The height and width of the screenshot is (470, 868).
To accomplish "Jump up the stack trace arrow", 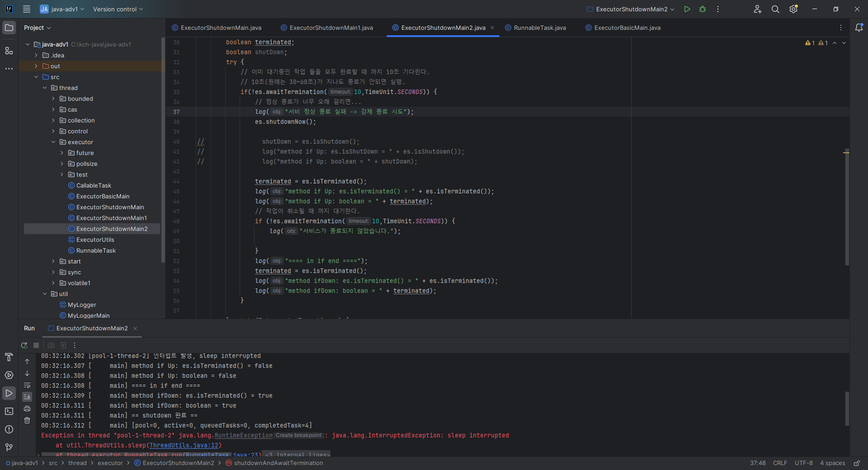I will pyautogui.click(x=27, y=362).
